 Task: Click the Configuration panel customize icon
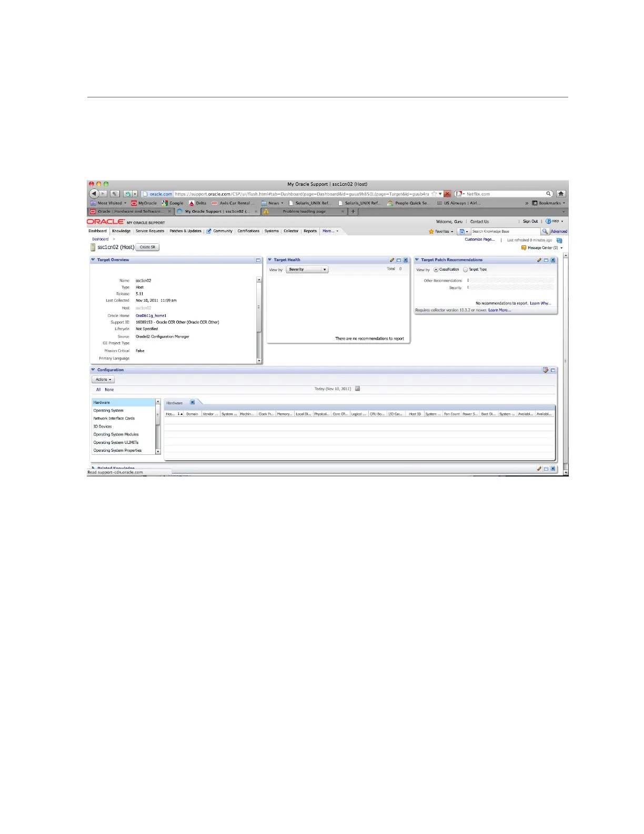point(546,370)
